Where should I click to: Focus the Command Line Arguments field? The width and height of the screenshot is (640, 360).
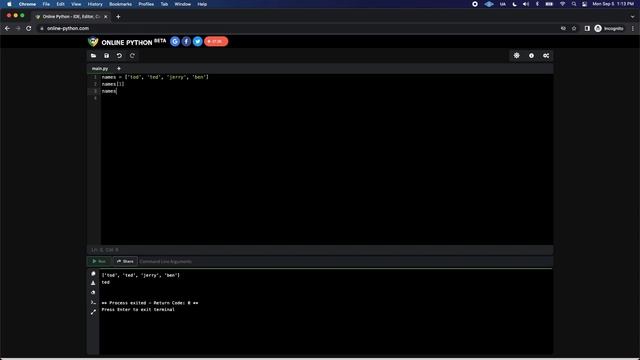coord(345,261)
